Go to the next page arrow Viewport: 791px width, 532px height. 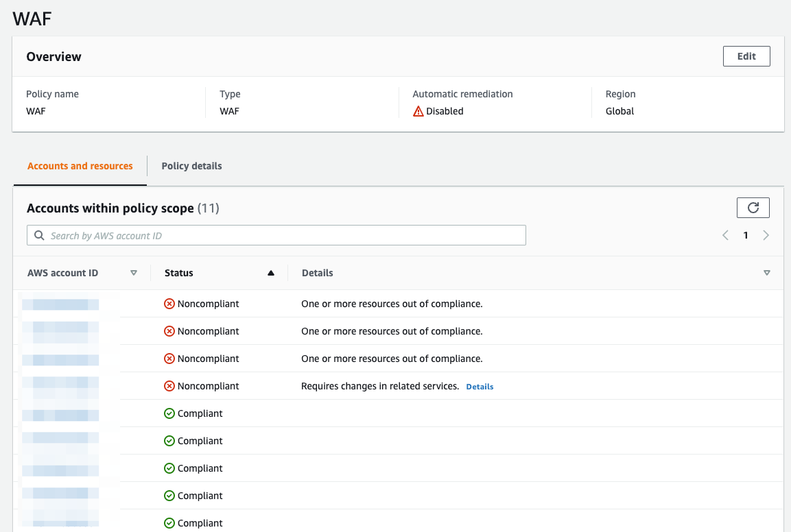(x=766, y=235)
